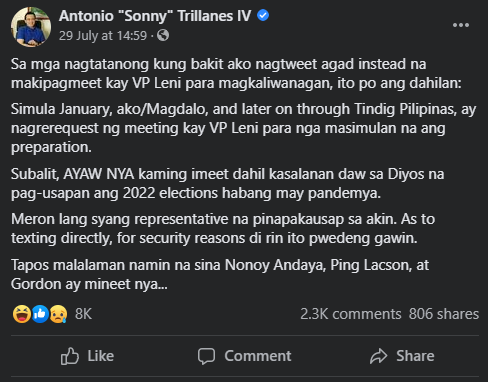Click the blue thumbs-up reaction icon
Screen dimensions: 488x382
(40, 314)
